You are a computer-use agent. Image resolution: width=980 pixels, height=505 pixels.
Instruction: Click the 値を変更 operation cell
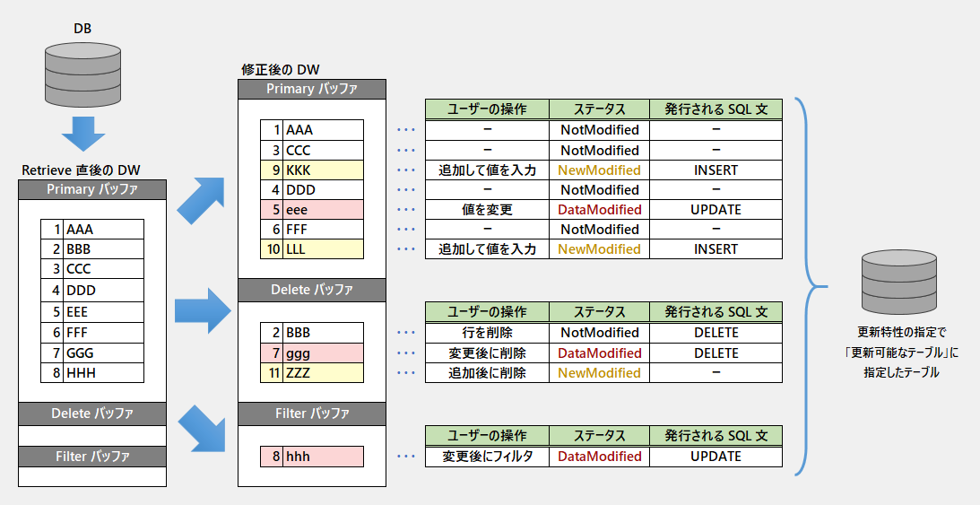tap(487, 209)
